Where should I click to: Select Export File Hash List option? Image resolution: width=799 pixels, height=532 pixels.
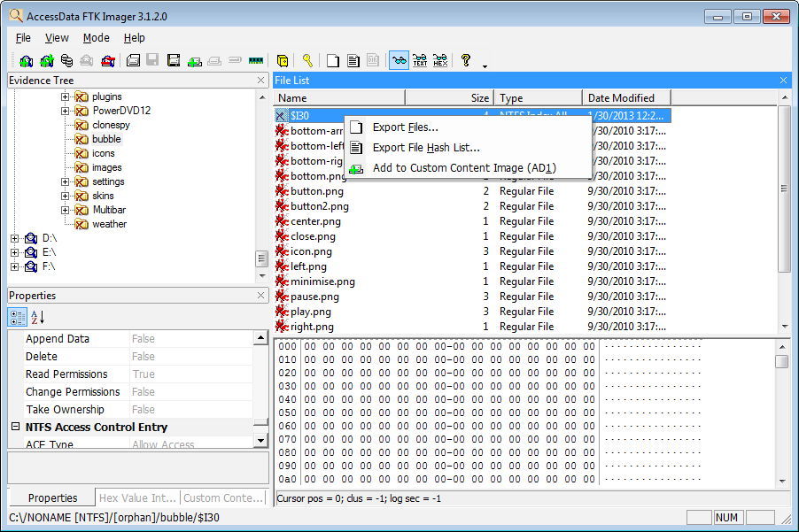(425, 148)
